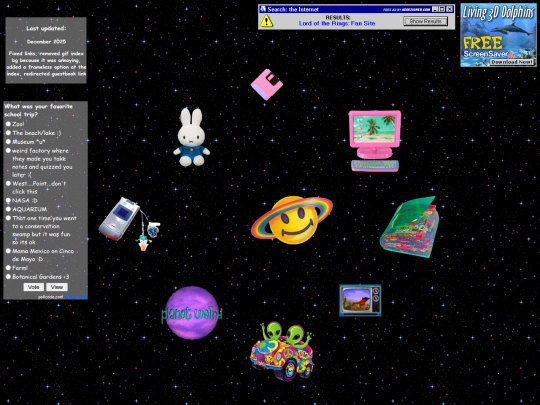Click the search window title icon
This screenshot has width=540, height=405.
click(x=263, y=9)
